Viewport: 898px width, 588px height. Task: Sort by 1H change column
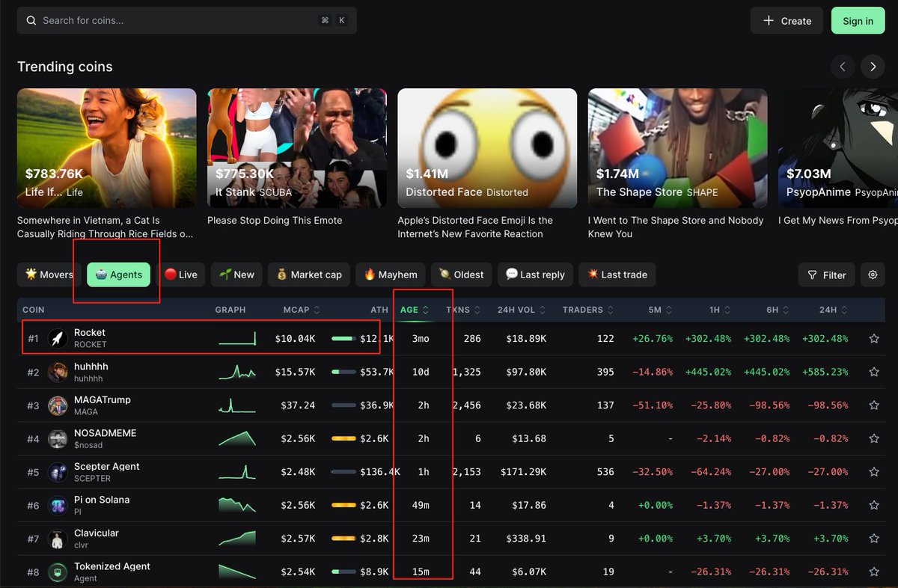721,310
